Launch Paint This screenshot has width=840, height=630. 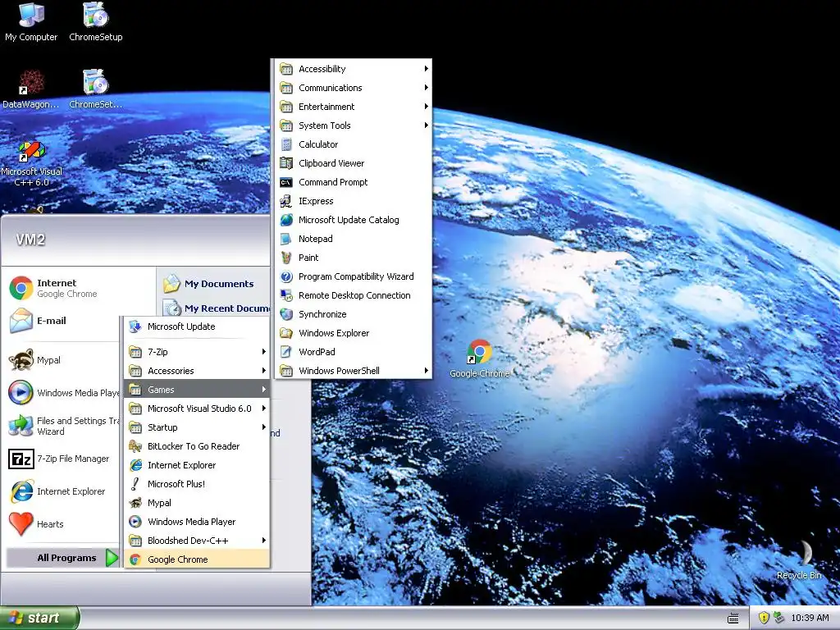(354, 257)
